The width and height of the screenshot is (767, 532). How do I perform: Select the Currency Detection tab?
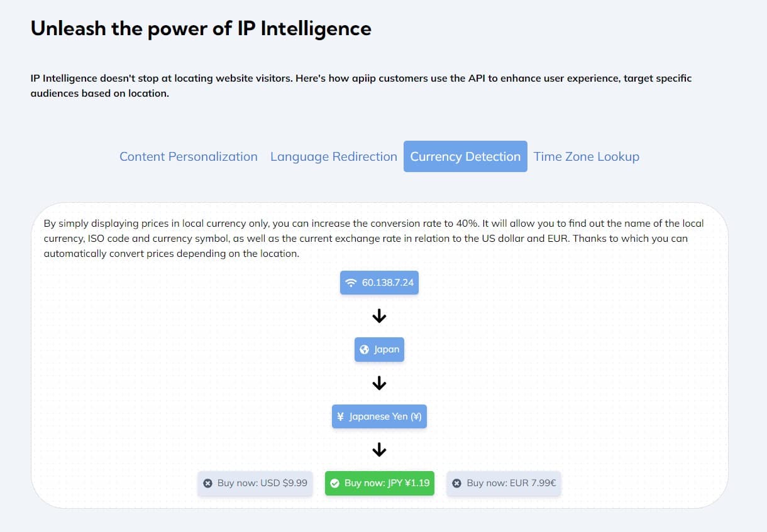[x=465, y=156]
